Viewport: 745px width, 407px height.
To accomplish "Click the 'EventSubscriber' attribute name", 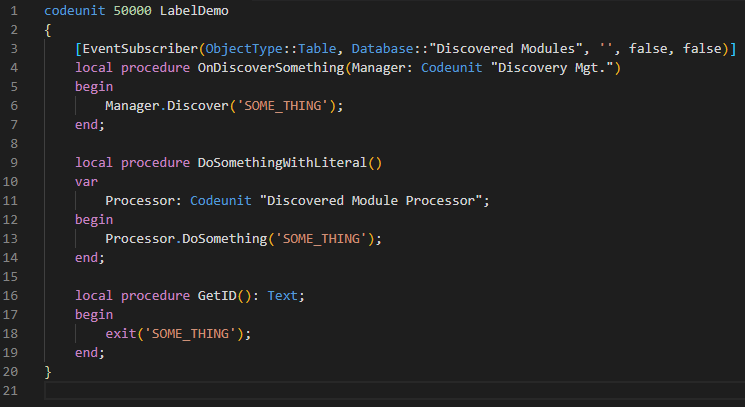I will tap(140, 48).
